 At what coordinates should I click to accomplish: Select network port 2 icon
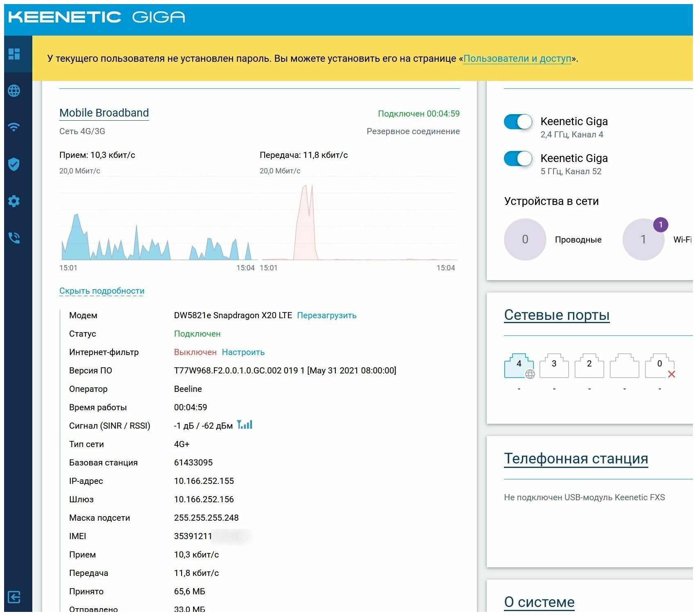pos(589,365)
